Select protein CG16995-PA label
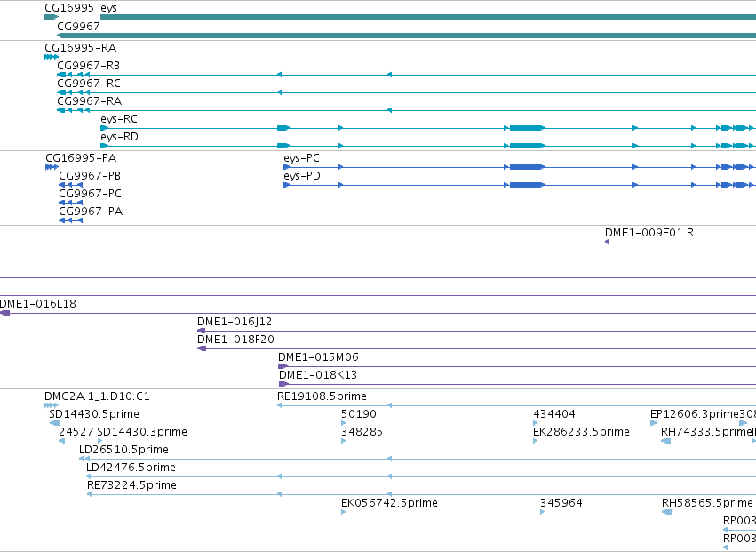Image resolution: width=756 pixels, height=552 pixels. point(81,158)
